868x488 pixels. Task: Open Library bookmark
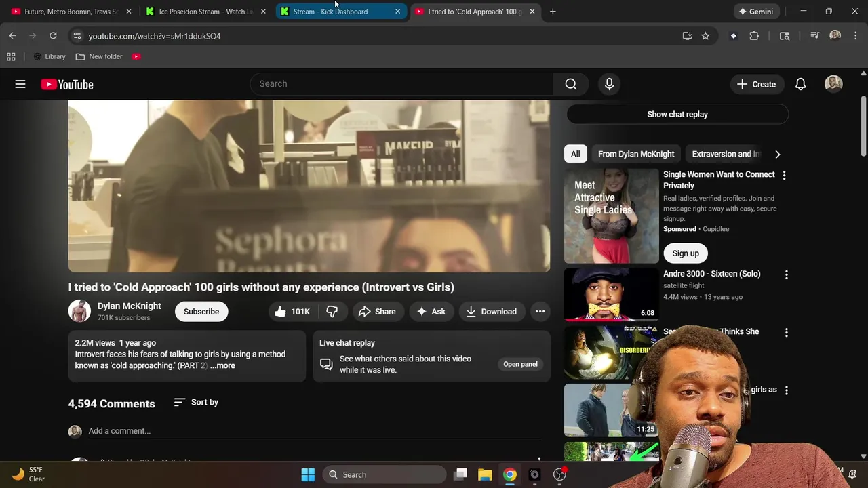pyautogui.click(x=49, y=56)
